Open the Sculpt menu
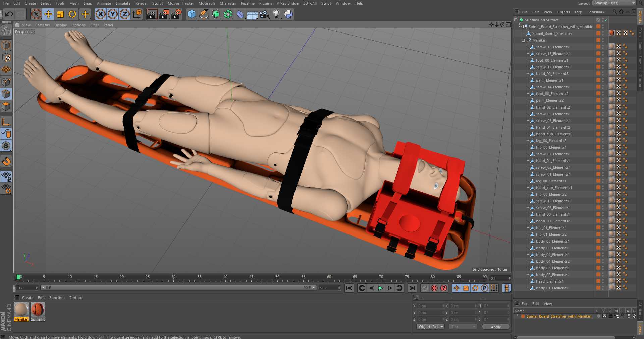This screenshot has height=339, width=644. [157, 3]
